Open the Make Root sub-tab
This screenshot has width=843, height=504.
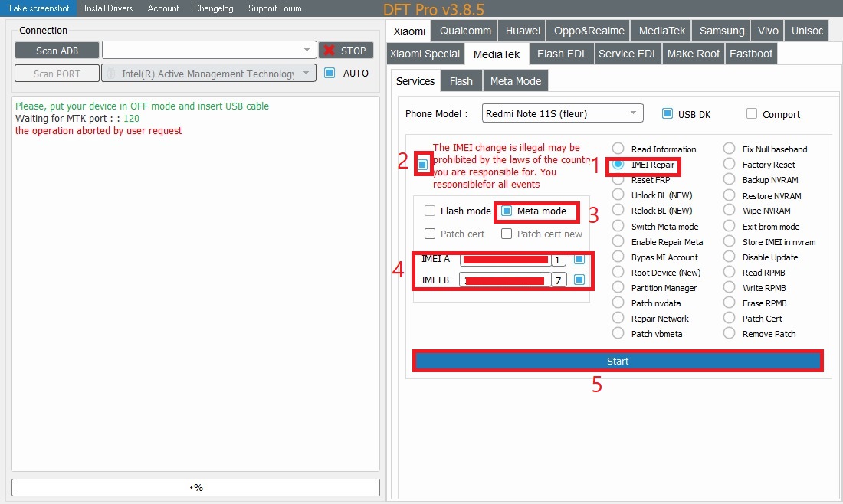(694, 54)
